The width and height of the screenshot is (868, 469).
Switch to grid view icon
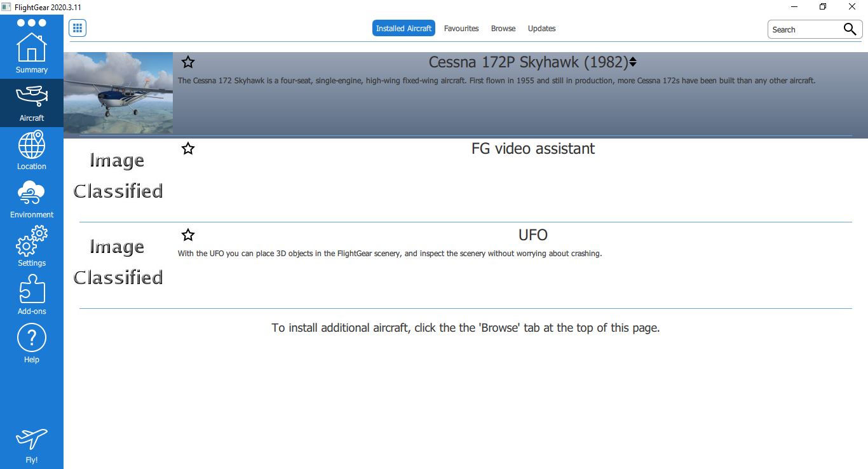click(78, 28)
